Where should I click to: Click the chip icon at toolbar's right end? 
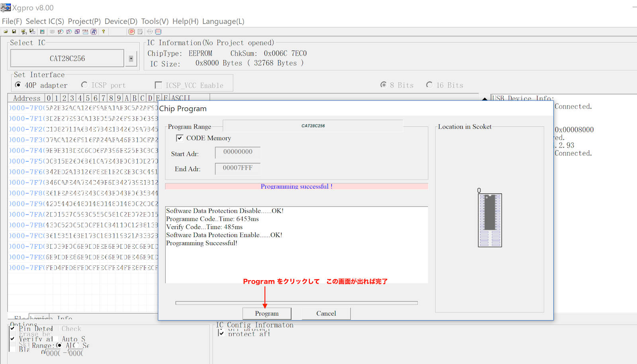tap(158, 31)
